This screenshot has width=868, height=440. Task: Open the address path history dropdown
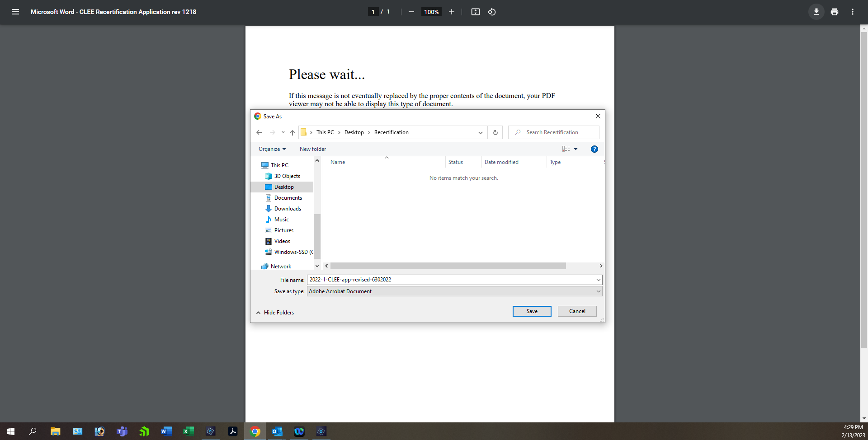[x=480, y=132]
